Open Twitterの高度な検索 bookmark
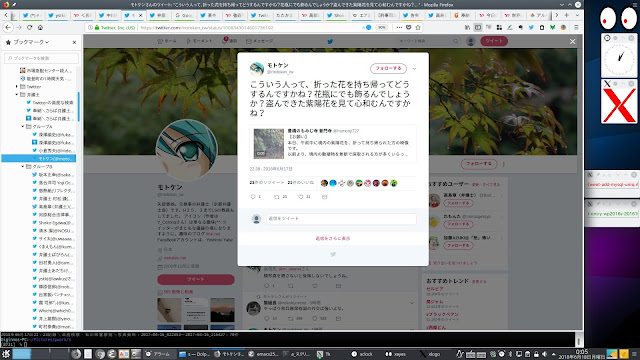Viewport: 640px width, 360px height. click(50, 102)
